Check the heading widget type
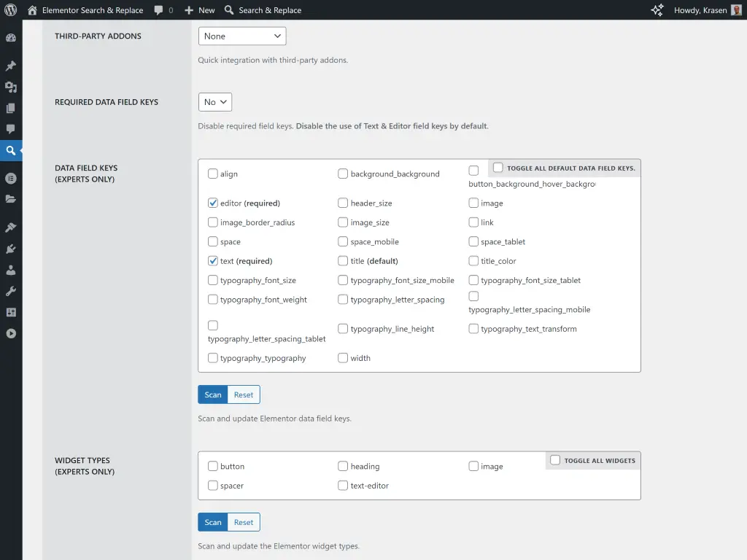The width and height of the screenshot is (747, 560). click(343, 466)
